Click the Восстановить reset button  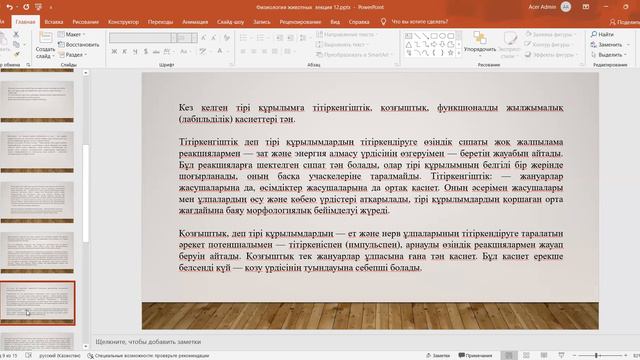(x=79, y=44)
